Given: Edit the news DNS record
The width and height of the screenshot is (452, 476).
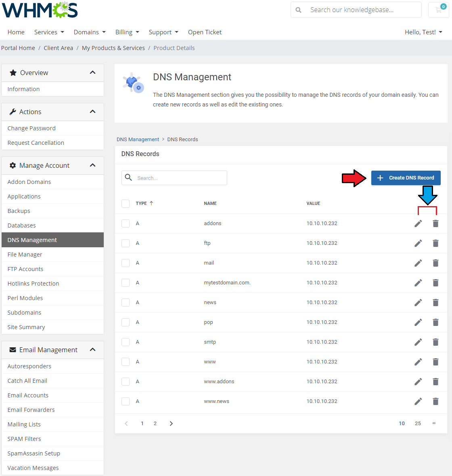Looking at the screenshot, I should click(418, 303).
